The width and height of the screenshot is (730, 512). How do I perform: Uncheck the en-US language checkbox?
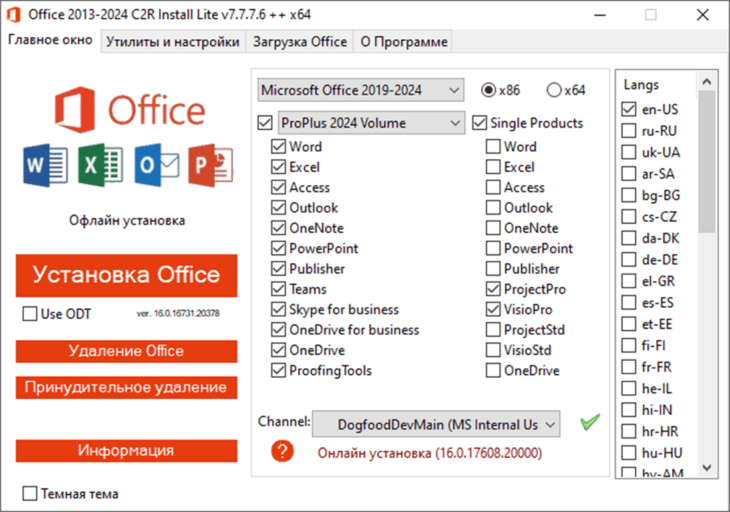(629, 109)
